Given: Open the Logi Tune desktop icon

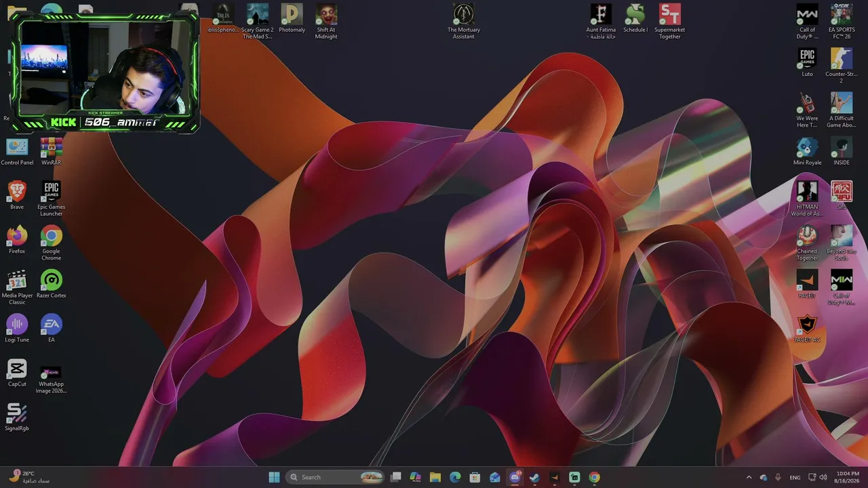Looking at the screenshot, I should click(17, 328).
